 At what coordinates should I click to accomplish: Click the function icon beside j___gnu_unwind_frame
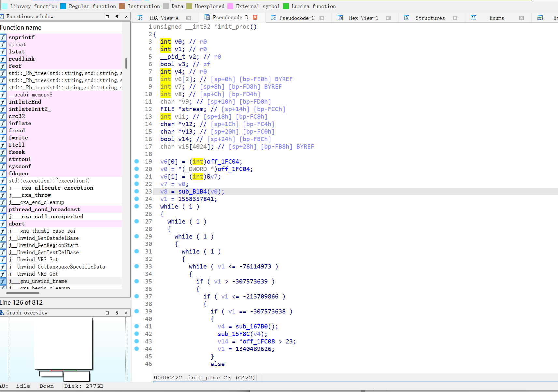3,281
